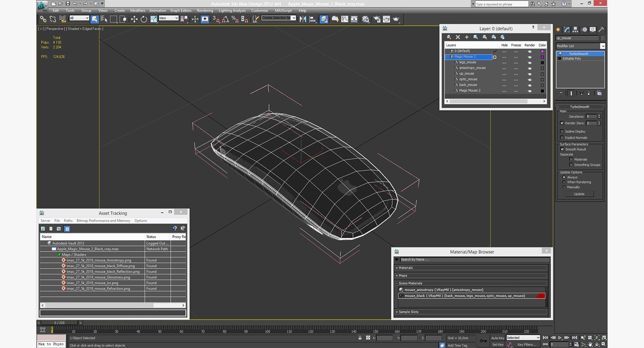Enable the Isoline Display checkbox
The height and width of the screenshot is (348, 644).
[562, 131]
